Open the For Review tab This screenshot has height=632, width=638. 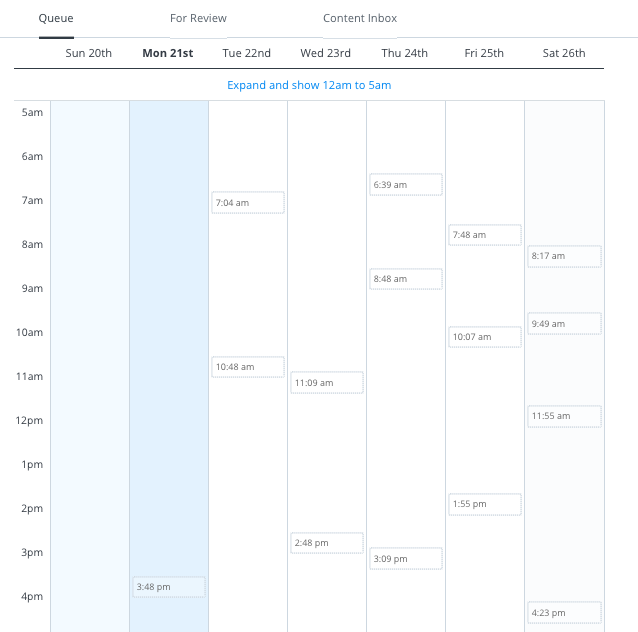[x=198, y=18]
